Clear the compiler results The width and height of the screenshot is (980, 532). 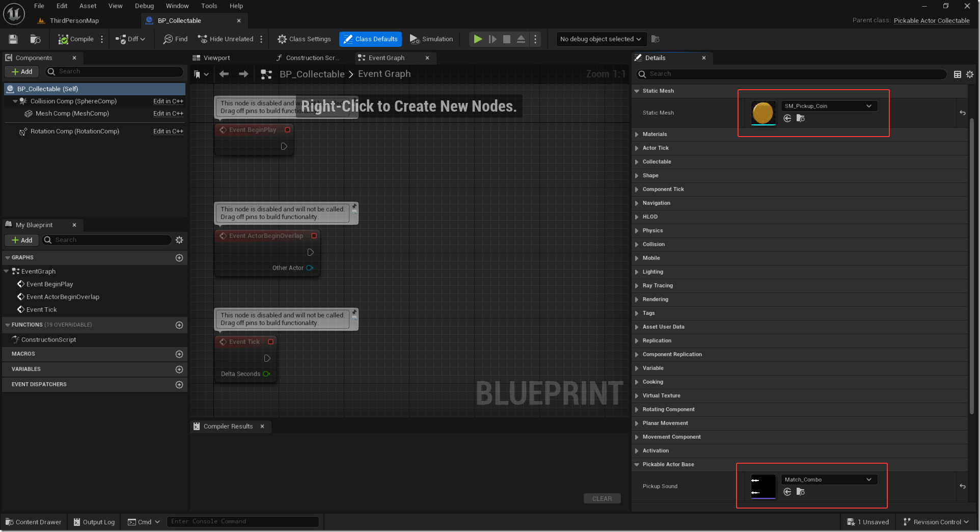click(x=602, y=499)
